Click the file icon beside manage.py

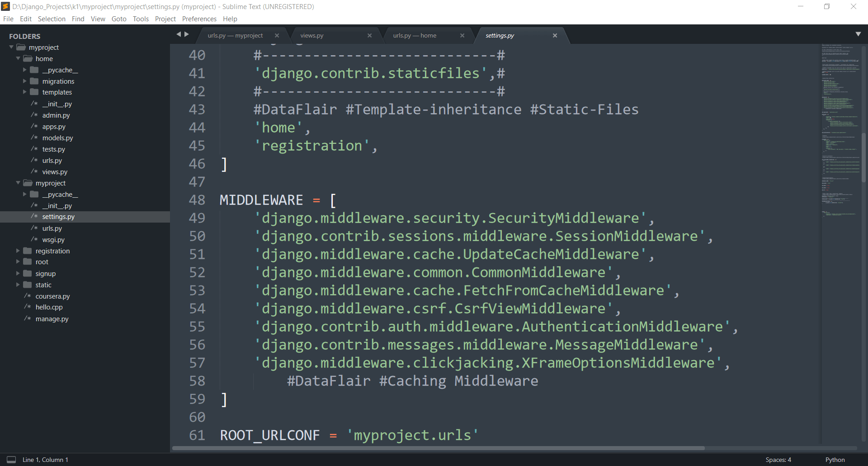(x=27, y=319)
